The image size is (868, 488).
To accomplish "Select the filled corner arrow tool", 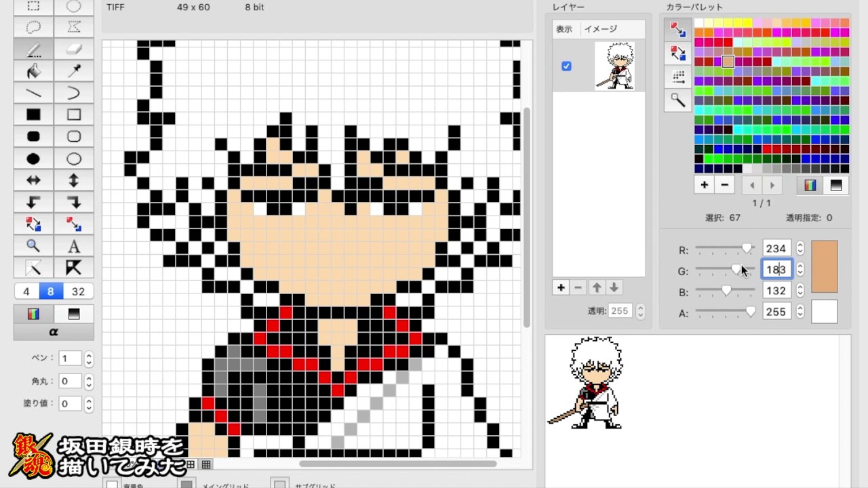I will coord(74,267).
